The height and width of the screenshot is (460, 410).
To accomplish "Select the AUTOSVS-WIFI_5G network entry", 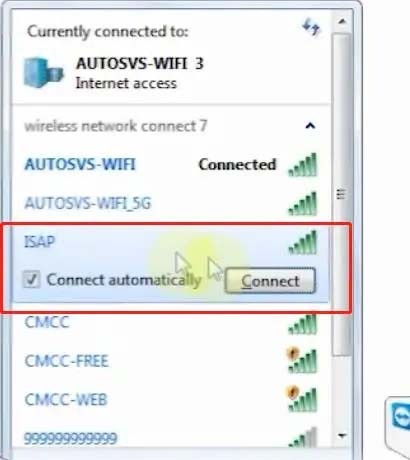I will (170, 203).
